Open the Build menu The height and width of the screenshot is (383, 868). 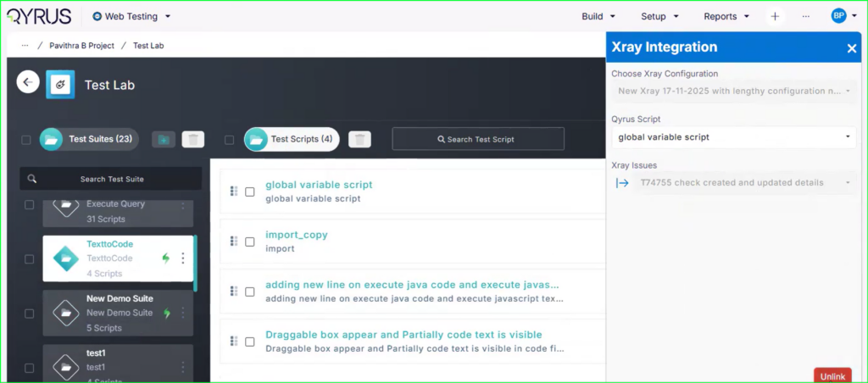tap(598, 17)
